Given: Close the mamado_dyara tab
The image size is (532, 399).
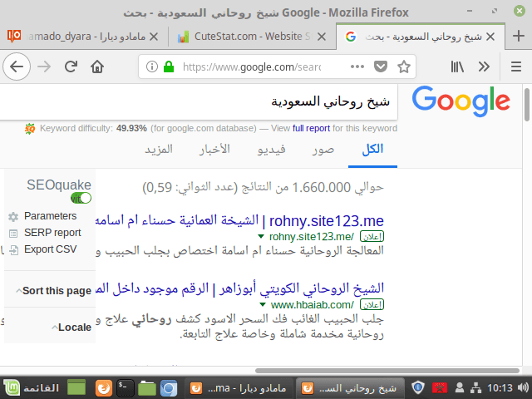Looking at the screenshot, I should (x=154, y=37).
